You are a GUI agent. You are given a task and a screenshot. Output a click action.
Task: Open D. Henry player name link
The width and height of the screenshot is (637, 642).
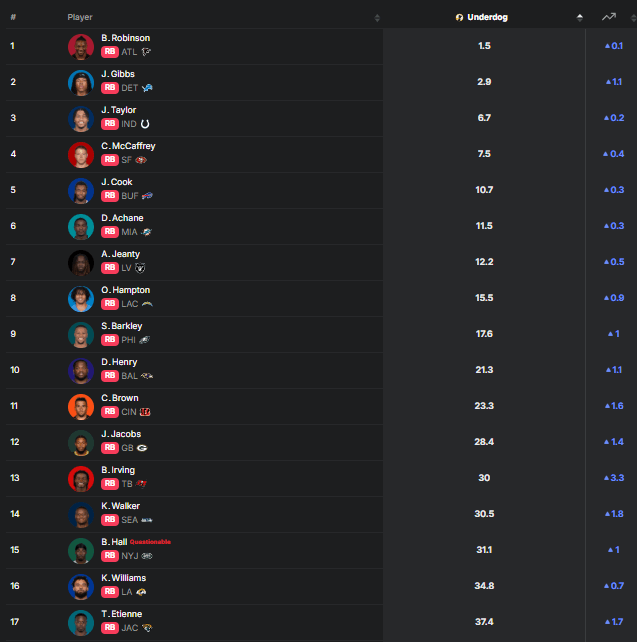pyautogui.click(x=120, y=362)
